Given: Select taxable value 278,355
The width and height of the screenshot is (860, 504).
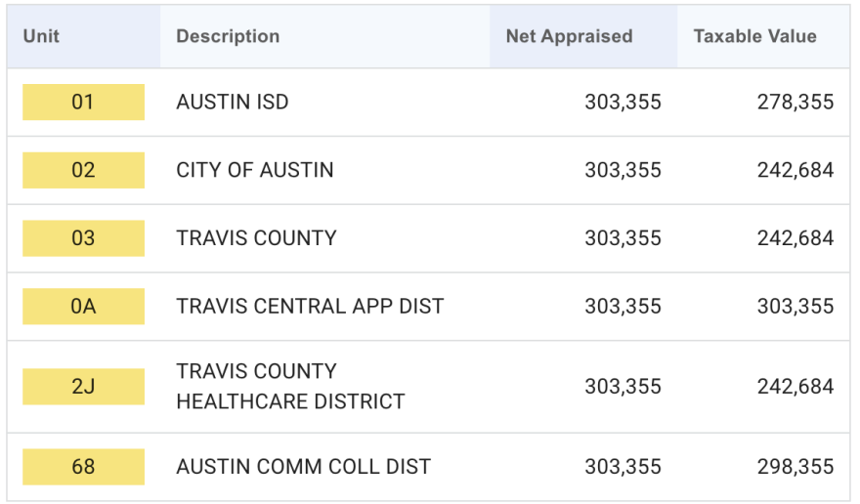Looking at the screenshot, I should (795, 102).
